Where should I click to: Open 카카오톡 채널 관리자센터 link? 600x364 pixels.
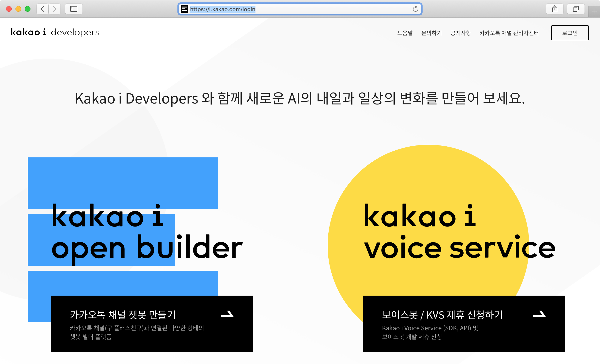[x=509, y=33]
